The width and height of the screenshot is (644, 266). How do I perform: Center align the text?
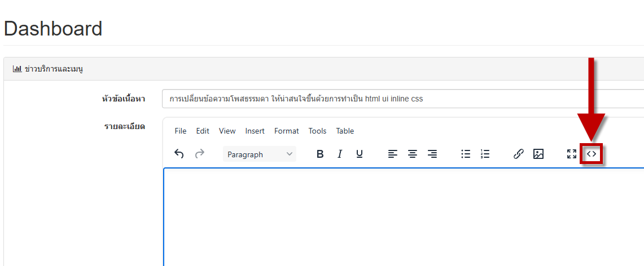pyautogui.click(x=413, y=154)
